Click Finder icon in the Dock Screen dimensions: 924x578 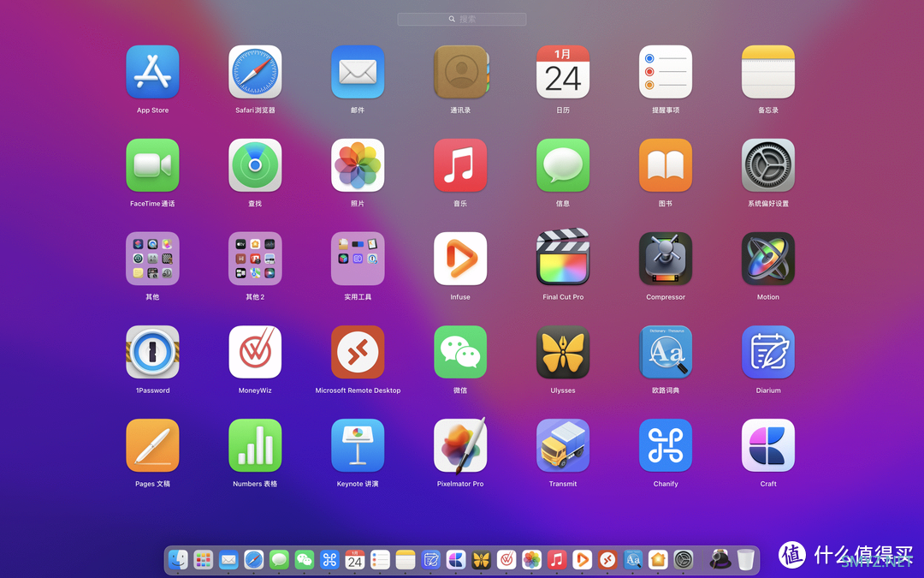pyautogui.click(x=178, y=559)
